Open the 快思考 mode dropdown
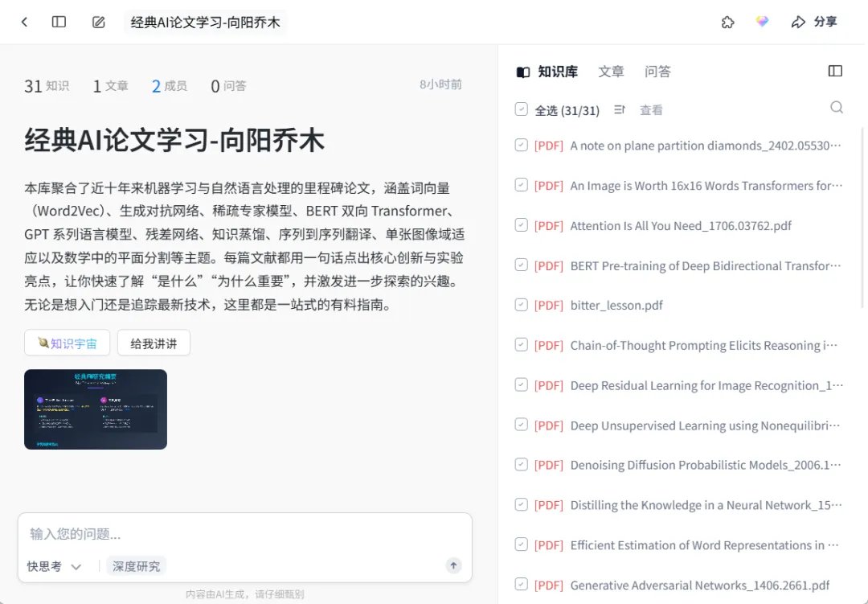 click(52, 566)
